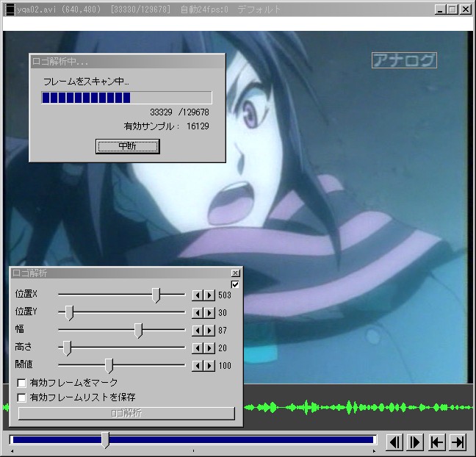Enable 有効フレームをマーク checkbox
476x457 pixels.
(21, 383)
